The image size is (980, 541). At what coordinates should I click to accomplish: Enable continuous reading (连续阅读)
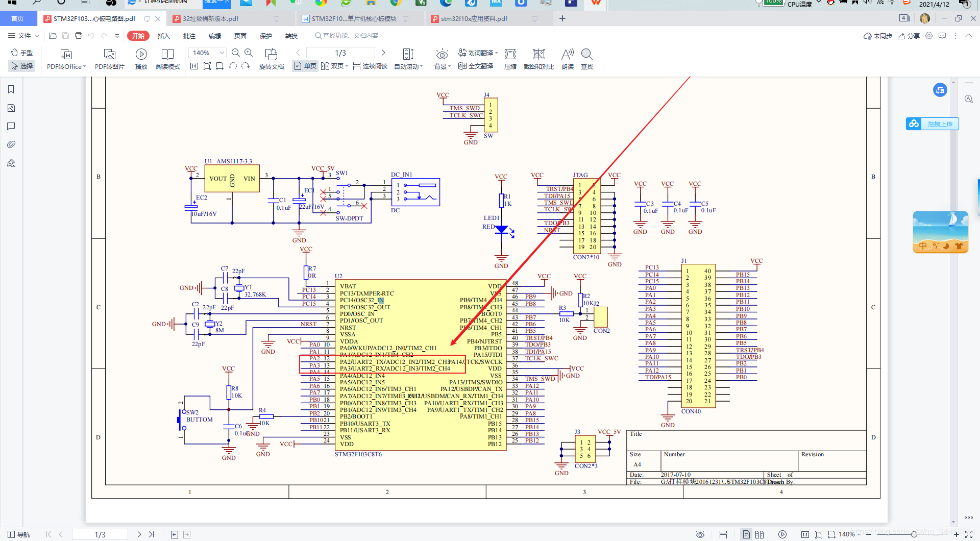click(x=370, y=66)
